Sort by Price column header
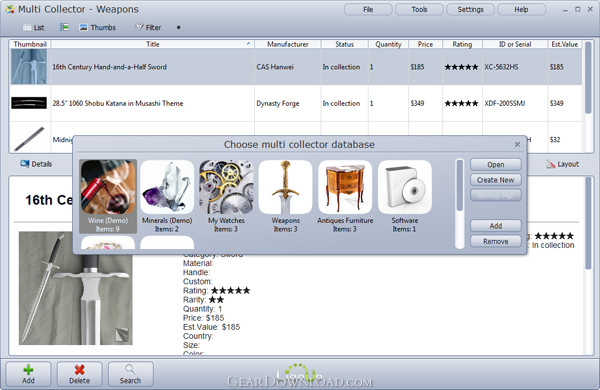This screenshot has width=600, height=390. [425, 44]
